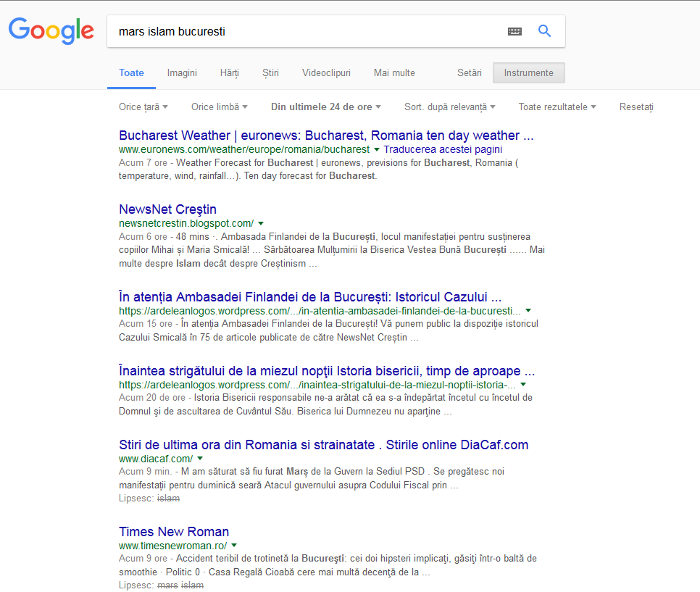
Task: Open the 'Mai multe' menu
Action: coord(394,73)
